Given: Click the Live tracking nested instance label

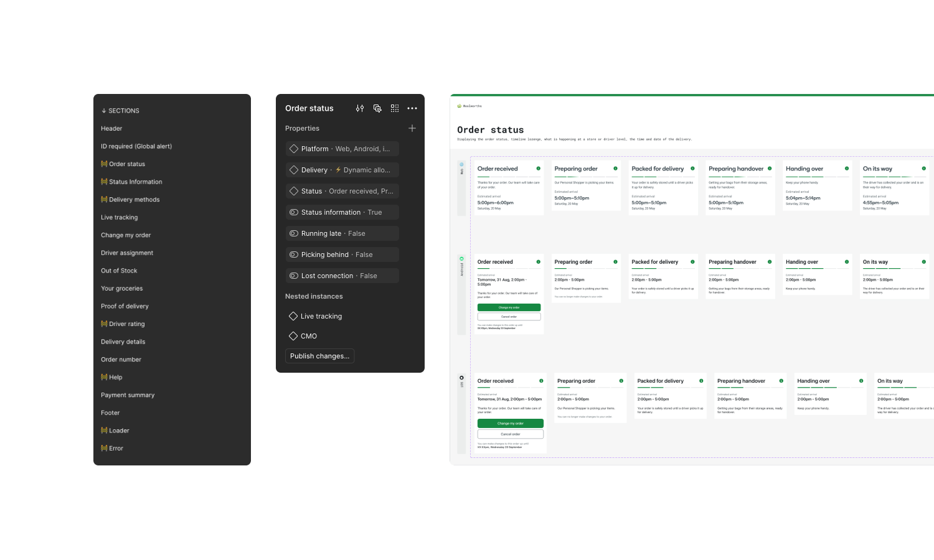Looking at the screenshot, I should [x=321, y=316].
